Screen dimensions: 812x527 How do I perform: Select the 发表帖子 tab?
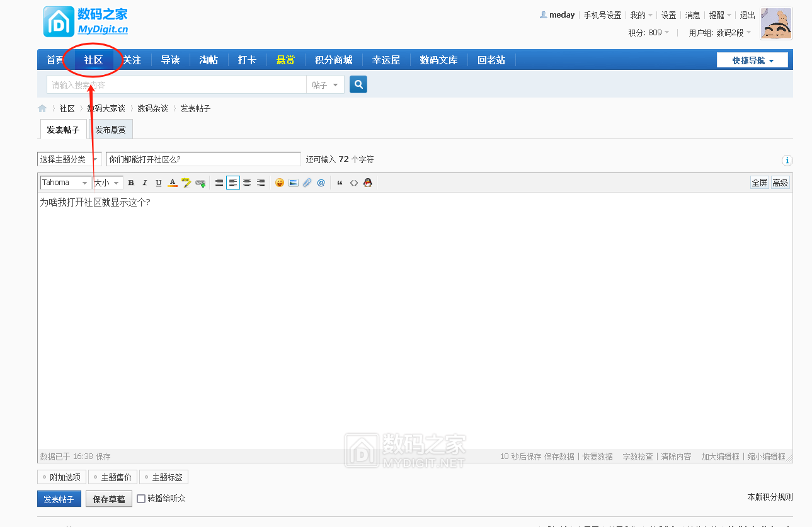tap(63, 130)
